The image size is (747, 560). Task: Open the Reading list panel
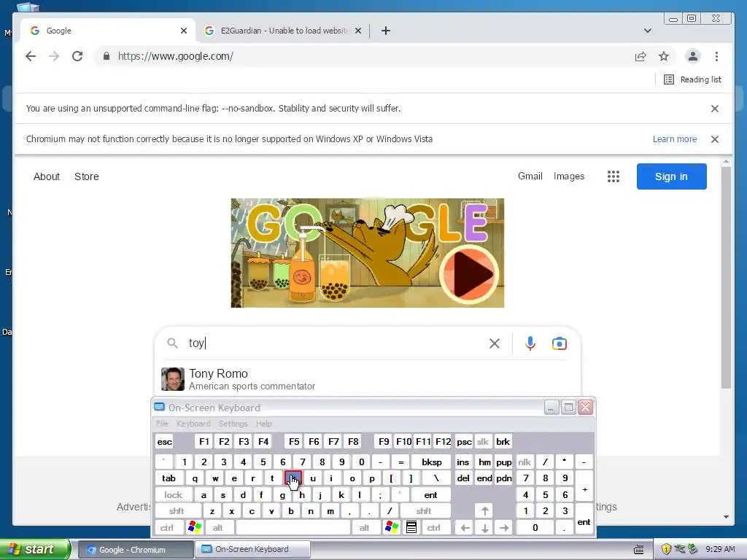[693, 79]
